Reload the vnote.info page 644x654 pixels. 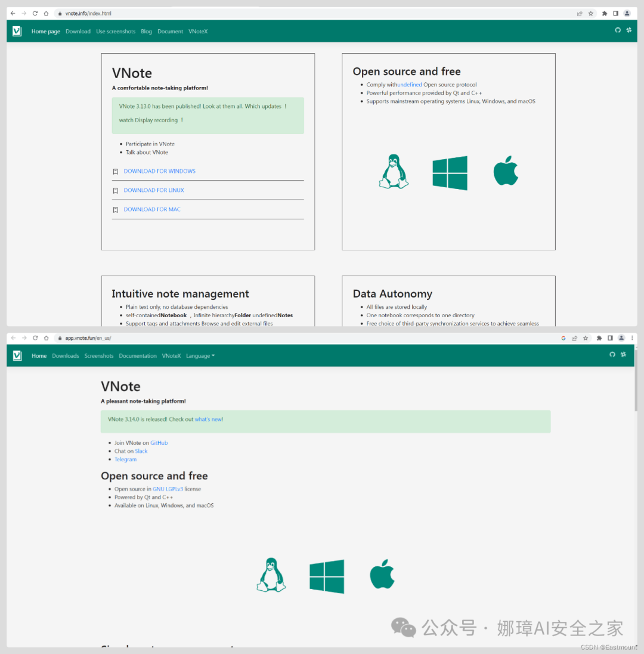click(35, 13)
